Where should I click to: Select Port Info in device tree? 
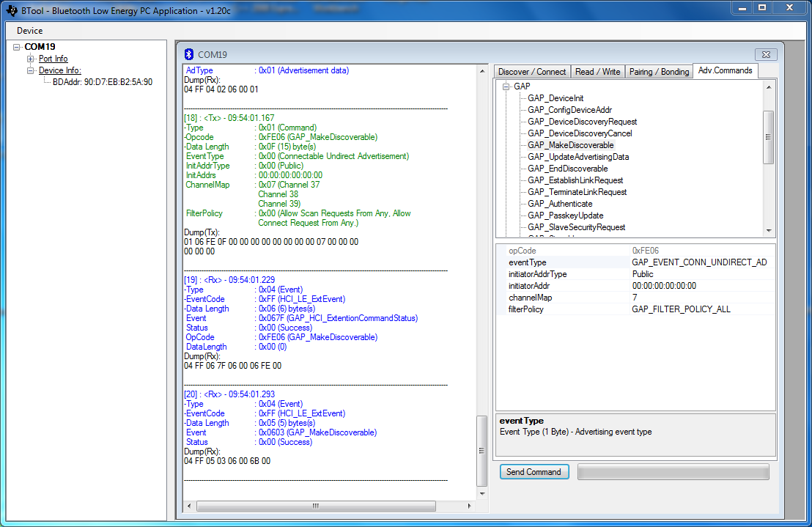tap(53, 59)
